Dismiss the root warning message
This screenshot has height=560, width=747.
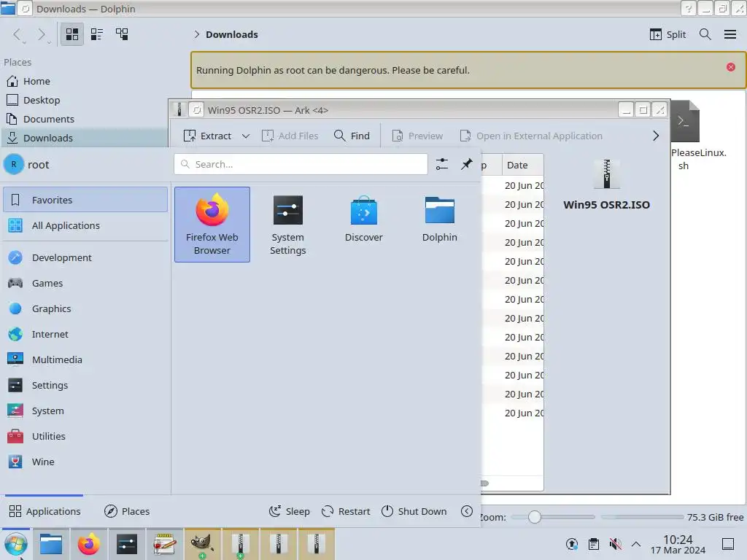pos(731,67)
